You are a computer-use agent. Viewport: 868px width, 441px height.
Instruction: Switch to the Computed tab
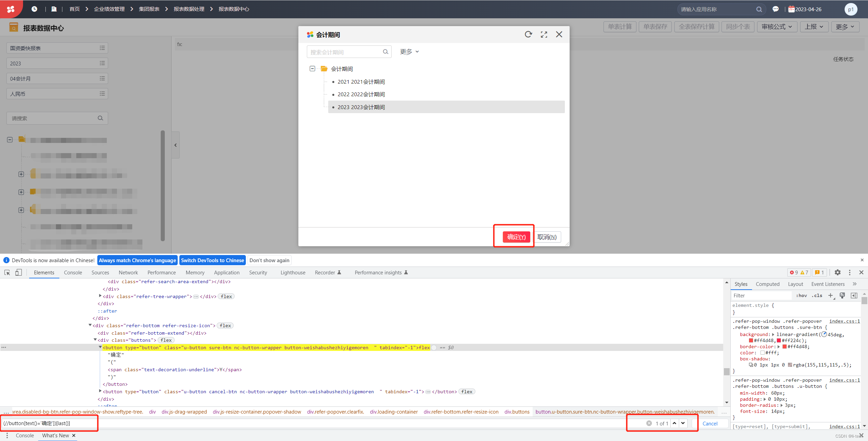tap(768, 284)
